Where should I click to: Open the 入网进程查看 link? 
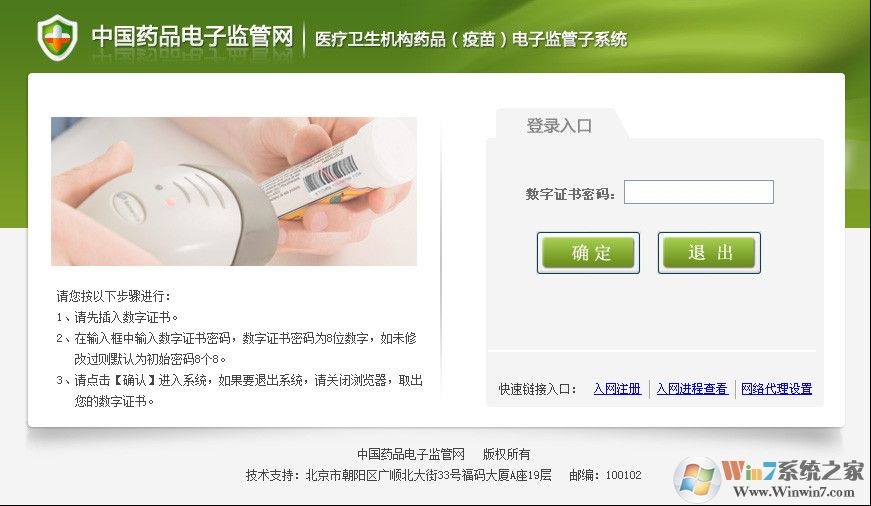point(692,389)
